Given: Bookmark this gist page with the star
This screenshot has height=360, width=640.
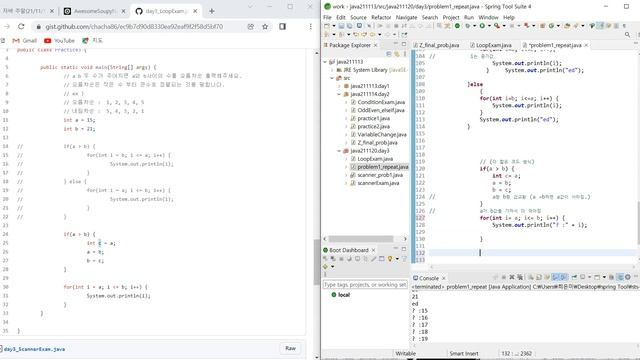Looking at the screenshot, I should point(265,27).
